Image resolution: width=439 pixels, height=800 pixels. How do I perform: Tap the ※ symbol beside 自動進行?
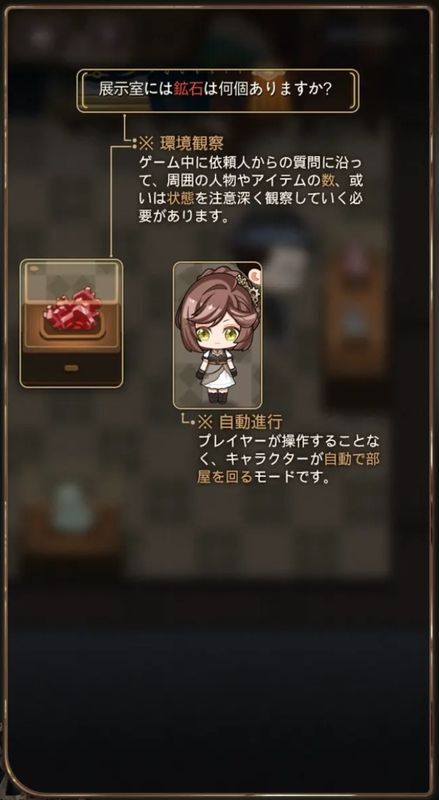coord(205,421)
